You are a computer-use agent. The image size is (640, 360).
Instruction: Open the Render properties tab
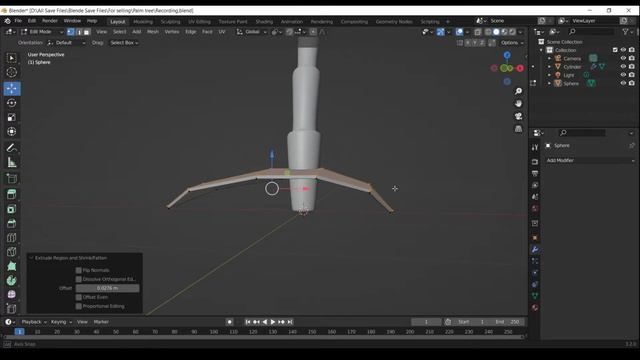click(535, 162)
